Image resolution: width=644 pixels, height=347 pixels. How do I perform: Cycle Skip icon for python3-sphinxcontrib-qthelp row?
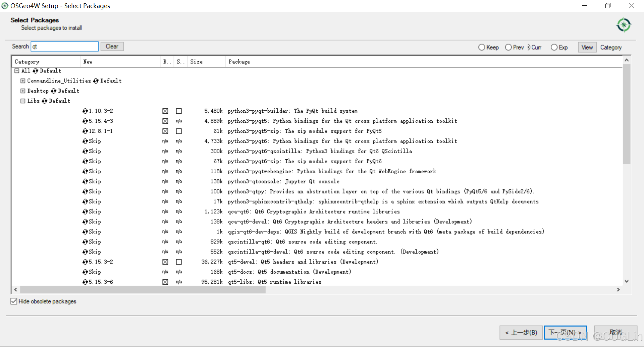[x=85, y=201]
